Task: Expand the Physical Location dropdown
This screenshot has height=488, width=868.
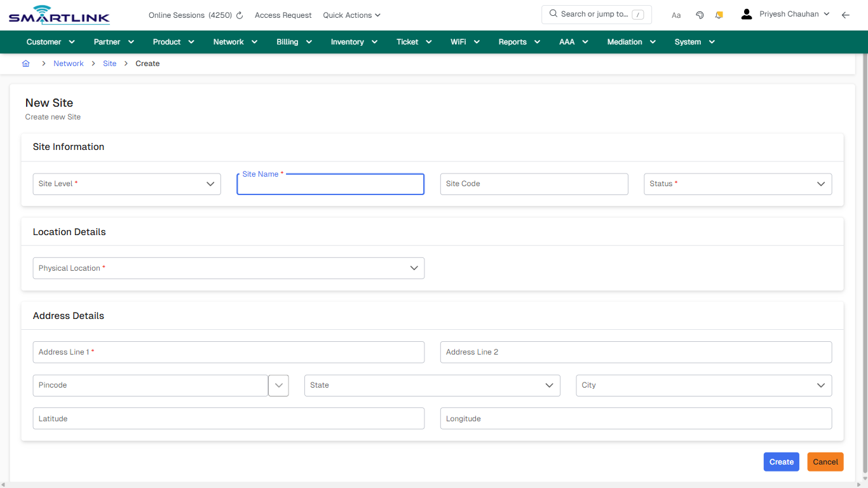Action: click(414, 268)
